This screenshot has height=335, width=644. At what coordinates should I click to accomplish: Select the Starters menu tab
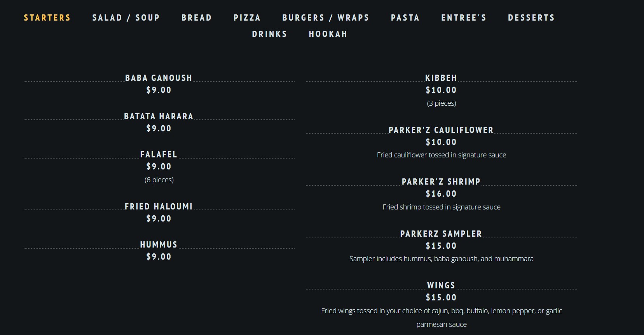[47, 18]
